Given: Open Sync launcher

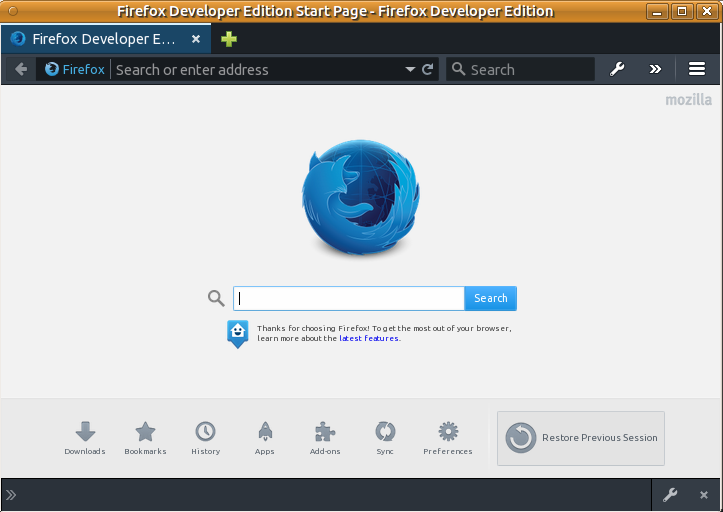Looking at the screenshot, I should [x=385, y=438].
